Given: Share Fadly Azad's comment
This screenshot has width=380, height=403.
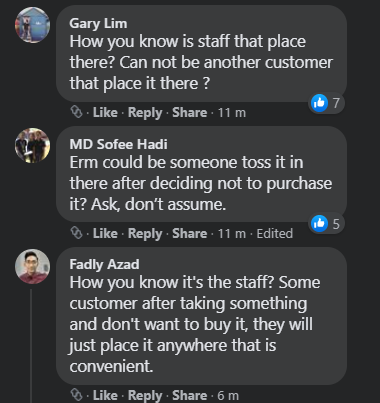Looking at the screenshot, I should 189,395.
